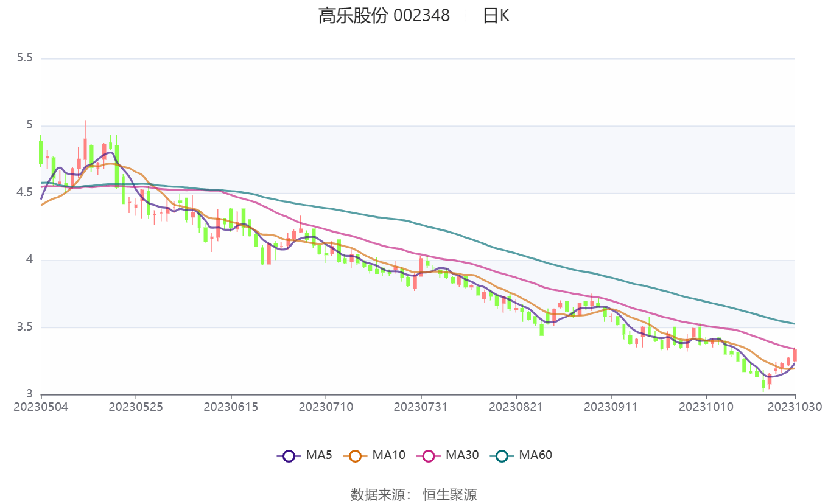Toggle the MA5 legend entry
Viewport: 828px width, 504px height.
pos(304,455)
